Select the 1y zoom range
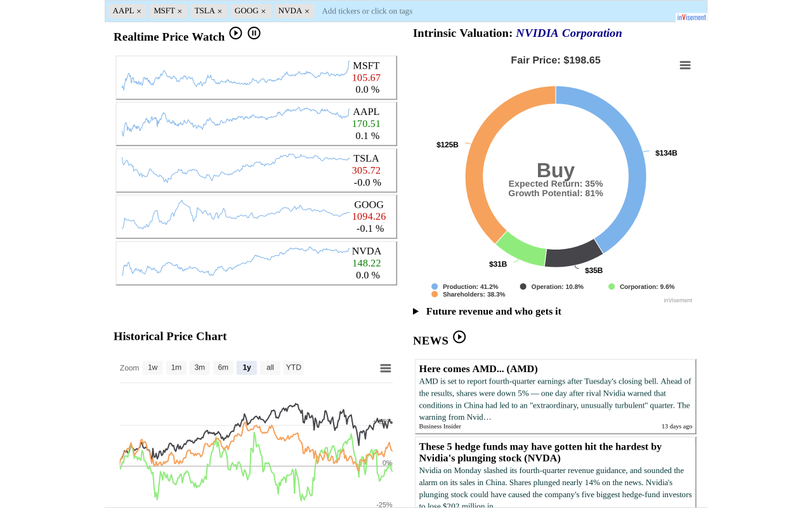 pos(247,368)
